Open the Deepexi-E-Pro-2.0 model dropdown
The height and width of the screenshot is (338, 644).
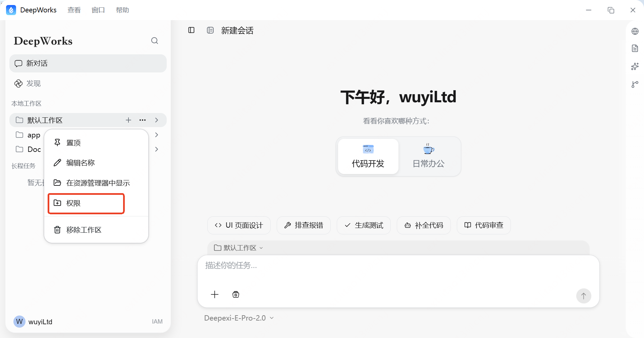239,318
